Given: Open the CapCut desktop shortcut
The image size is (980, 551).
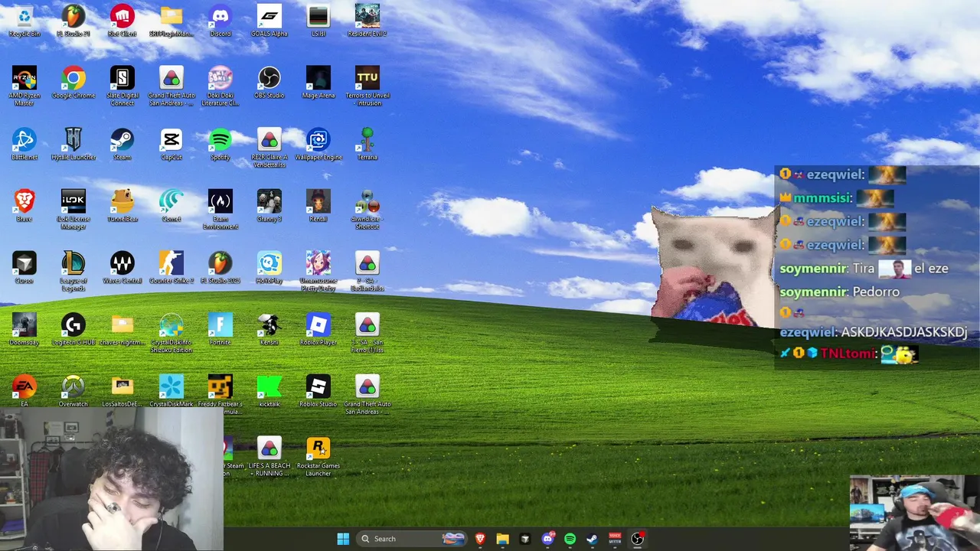Looking at the screenshot, I should (171, 144).
